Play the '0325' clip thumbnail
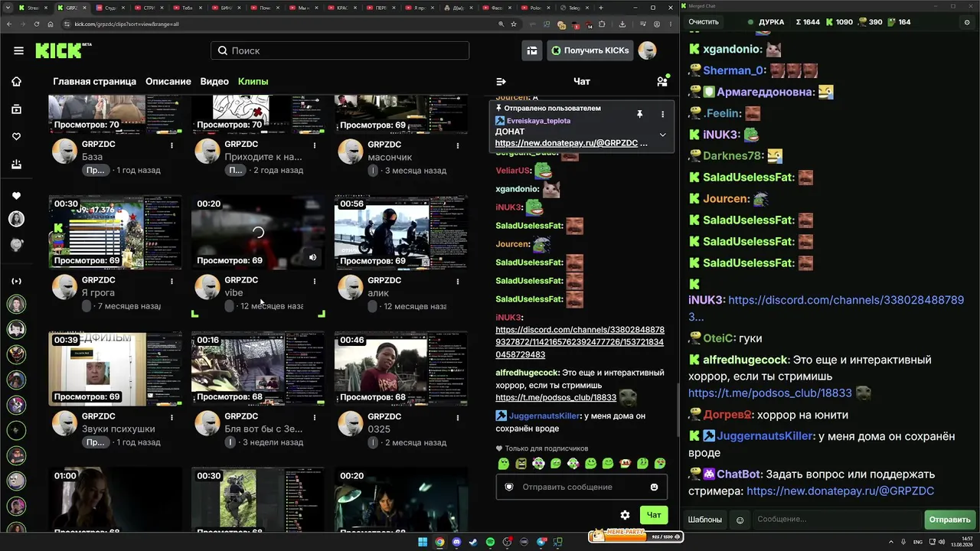Viewport: 980px width, 551px height. coord(400,368)
